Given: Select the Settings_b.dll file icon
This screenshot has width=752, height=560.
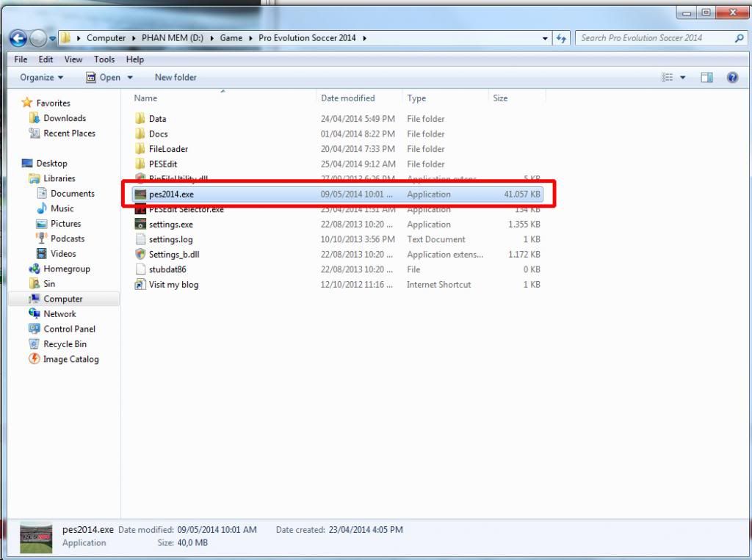Looking at the screenshot, I should pyautogui.click(x=140, y=254).
